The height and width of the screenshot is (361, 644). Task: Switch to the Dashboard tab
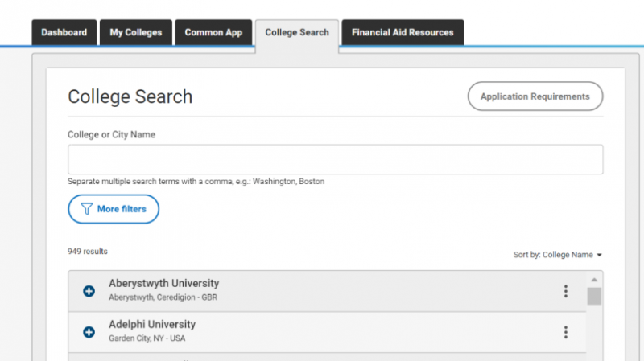point(64,32)
